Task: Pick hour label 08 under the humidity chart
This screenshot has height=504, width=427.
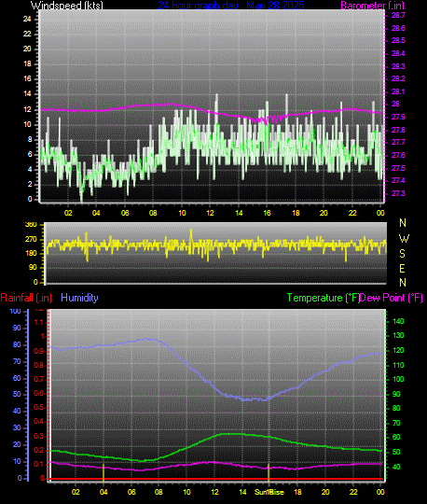Action: 158,492
